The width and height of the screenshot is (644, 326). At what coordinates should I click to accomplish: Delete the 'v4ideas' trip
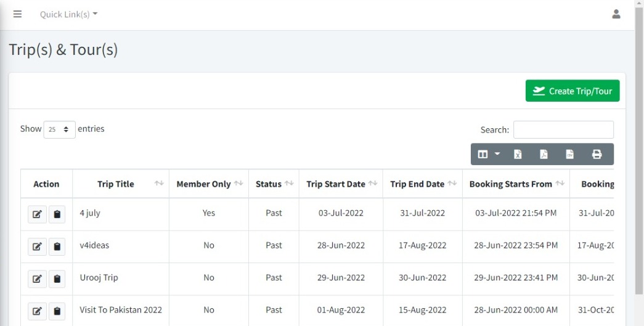tap(57, 247)
